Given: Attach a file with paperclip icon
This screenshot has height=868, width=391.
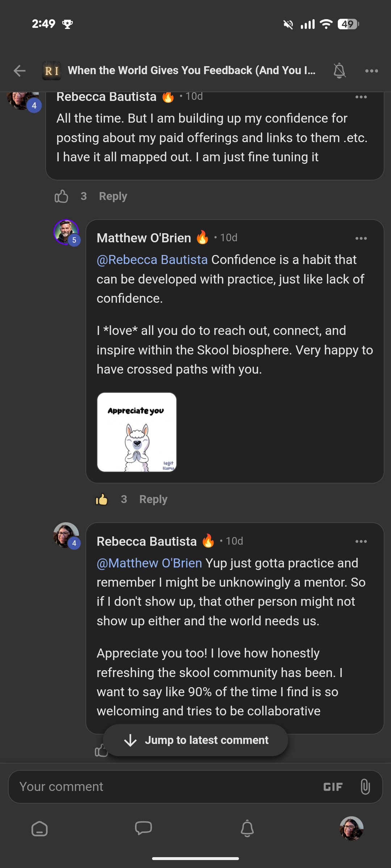Looking at the screenshot, I should [365, 787].
